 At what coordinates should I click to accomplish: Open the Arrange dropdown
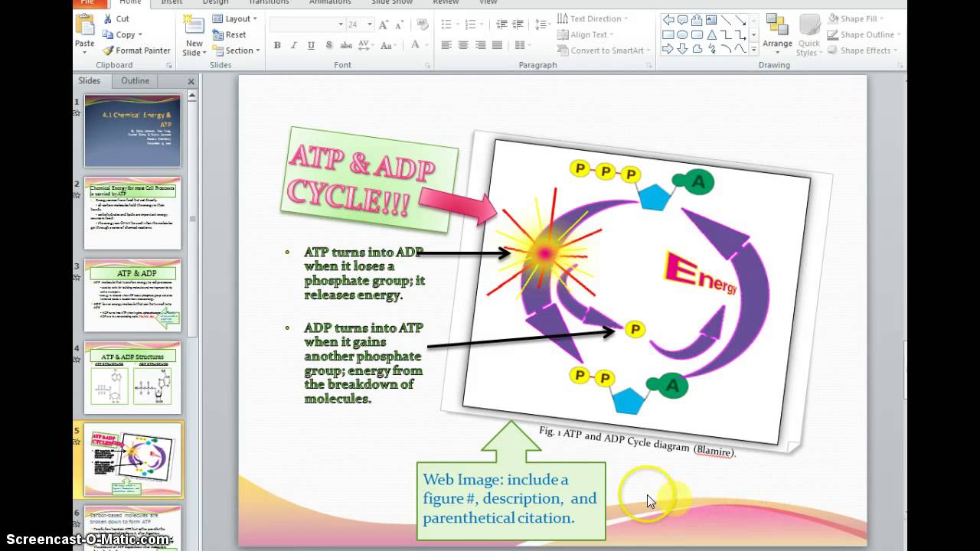tap(777, 35)
